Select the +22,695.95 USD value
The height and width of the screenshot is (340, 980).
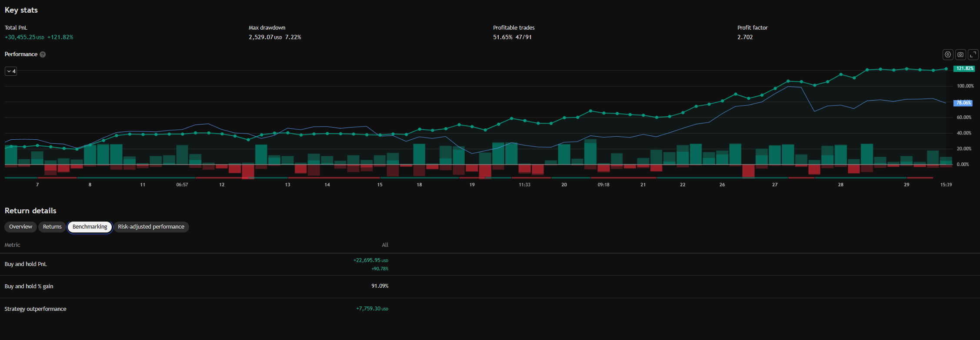tap(370, 260)
